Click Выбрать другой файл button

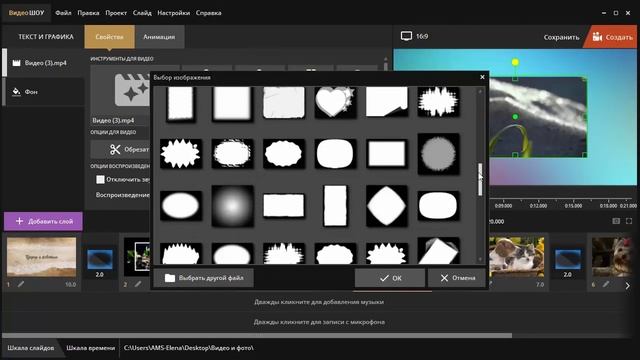point(204,278)
